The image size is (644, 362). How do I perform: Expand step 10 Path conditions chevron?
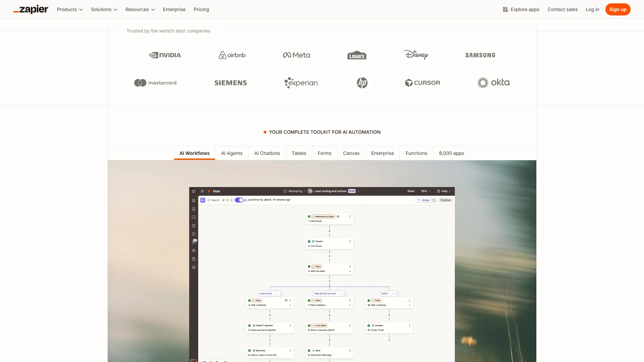[x=410, y=305]
